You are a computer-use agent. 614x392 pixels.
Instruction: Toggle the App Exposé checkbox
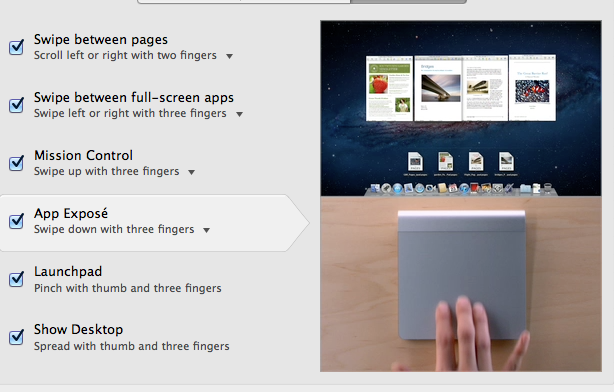(16, 221)
